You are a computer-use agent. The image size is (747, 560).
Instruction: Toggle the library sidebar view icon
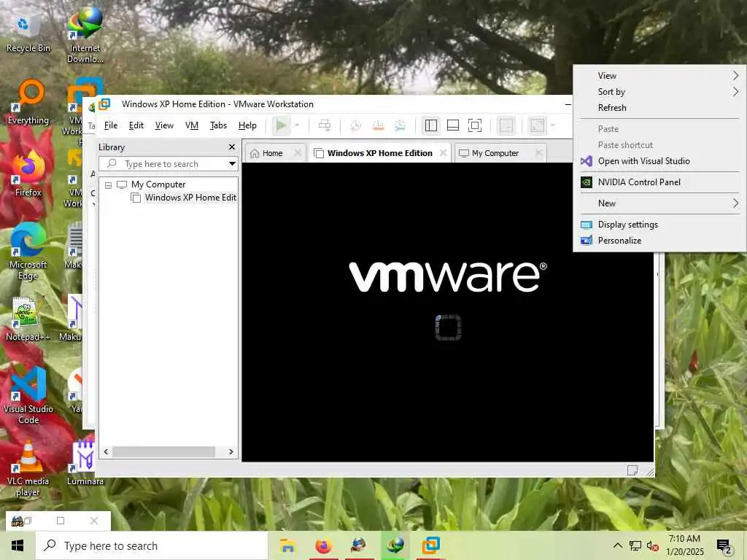click(431, 125)
